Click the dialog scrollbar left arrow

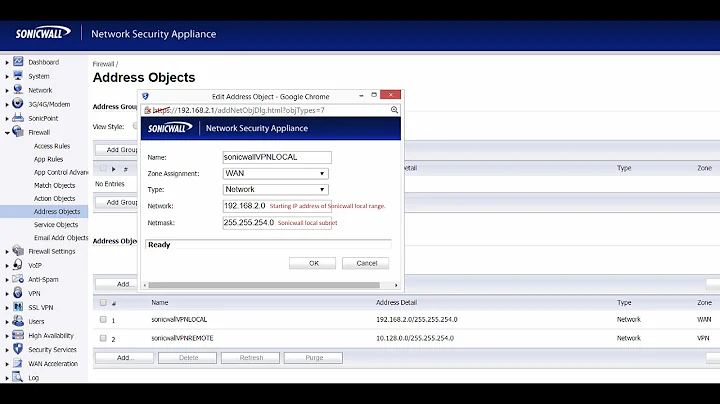click(x=145, y=285)
